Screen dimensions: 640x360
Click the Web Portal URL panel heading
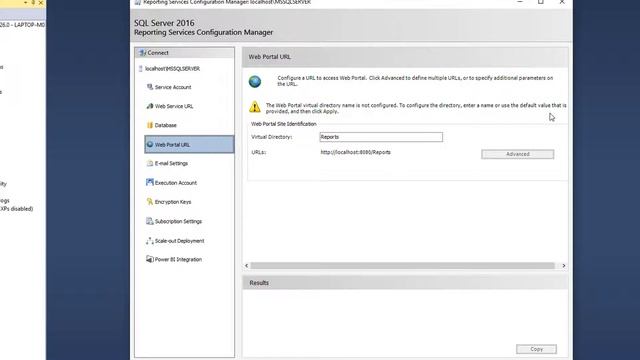pos(270,57)
